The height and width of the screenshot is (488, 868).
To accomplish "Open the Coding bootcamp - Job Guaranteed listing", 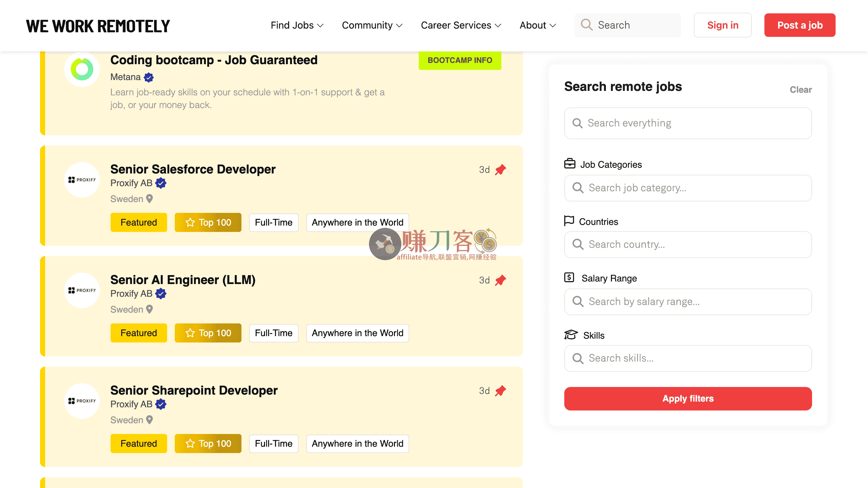I will pos(214,60).
